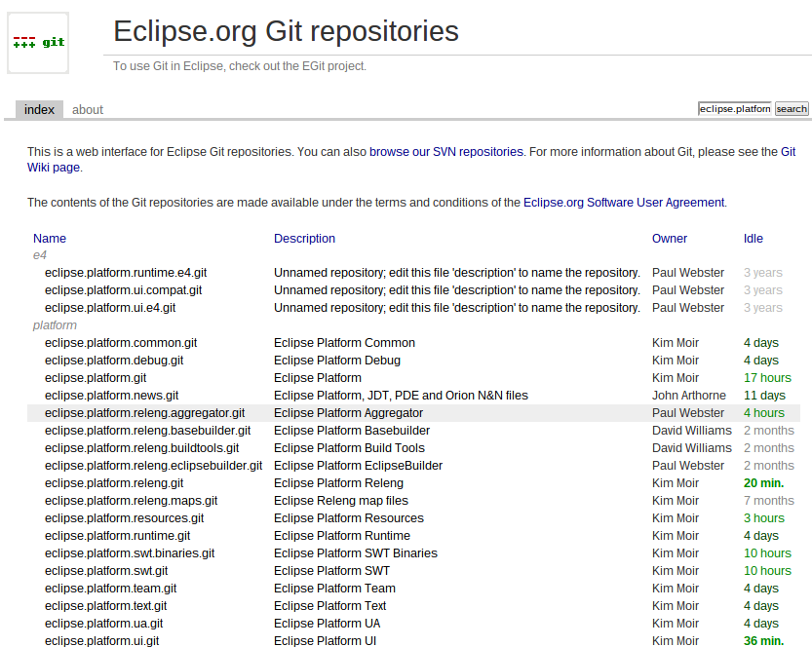The height and width of the screenshot is (647, 812).
Task: Open the 'Eclipse.org Software User Agreement' link
Action: 624,203
